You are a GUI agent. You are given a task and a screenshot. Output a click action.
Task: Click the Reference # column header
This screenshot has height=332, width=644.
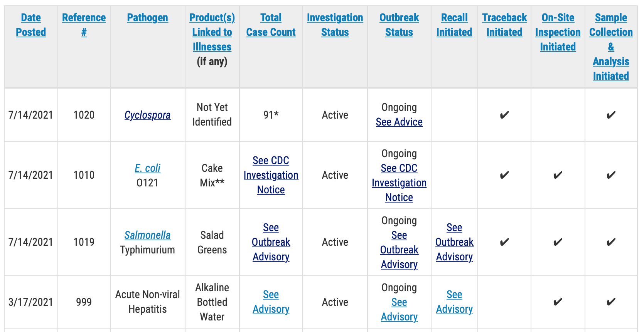pos(84,25)
